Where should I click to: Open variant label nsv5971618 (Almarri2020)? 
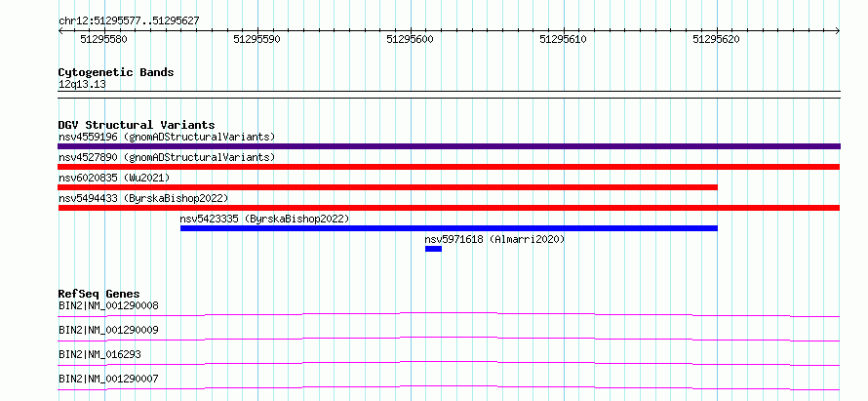pos(494,239)
